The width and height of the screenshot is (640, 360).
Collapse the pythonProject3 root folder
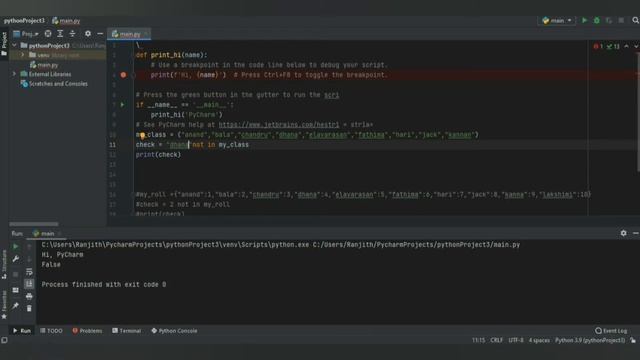(x=14, y=45)
